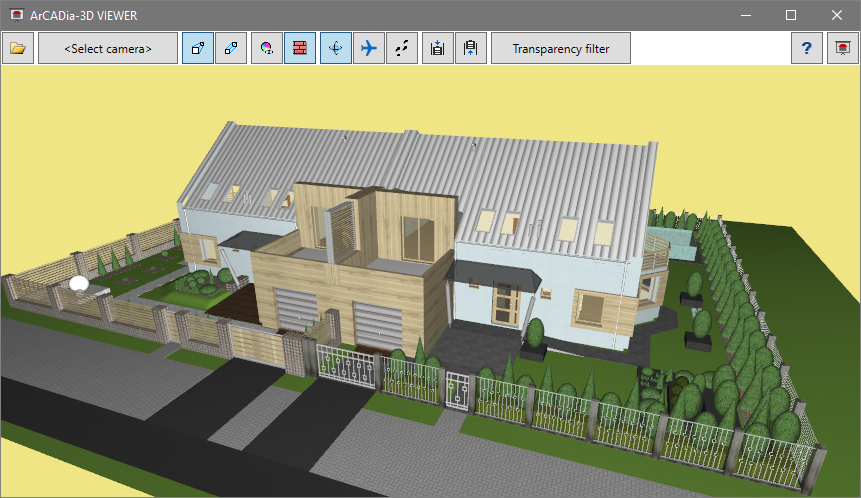Activate the orbit navigation mode
Viewport: 861px width, 498px height.
pyautogui.click(x=336, y=48)
